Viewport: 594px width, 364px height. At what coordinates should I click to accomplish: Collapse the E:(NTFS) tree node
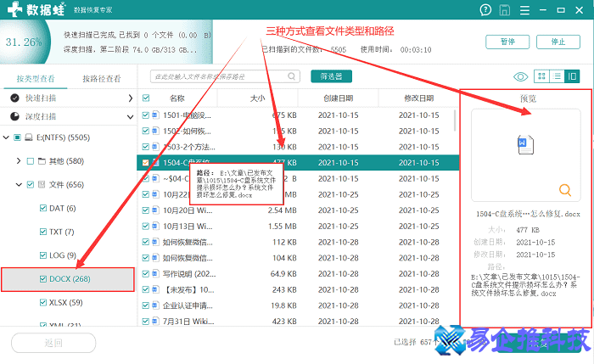pyautogui.click(x=6, y=137)
